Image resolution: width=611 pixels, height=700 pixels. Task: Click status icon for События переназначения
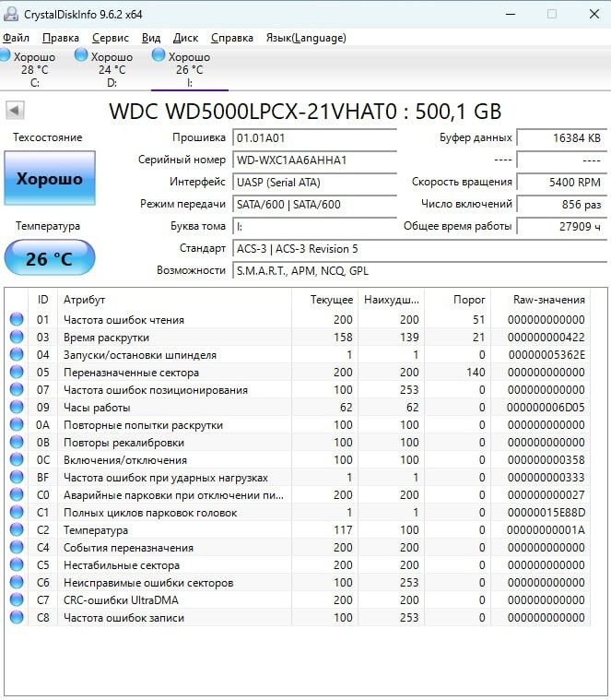click(17, 547)
